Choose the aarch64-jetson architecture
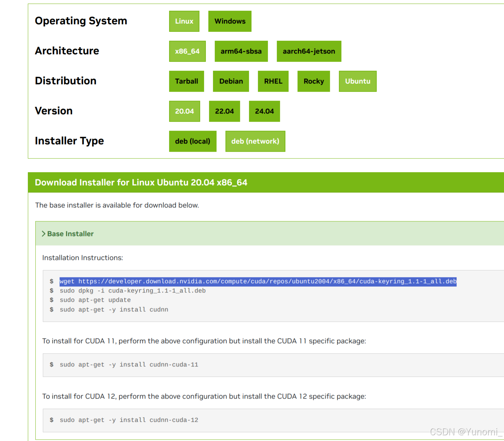504x441 pixels. coord(309,51)
